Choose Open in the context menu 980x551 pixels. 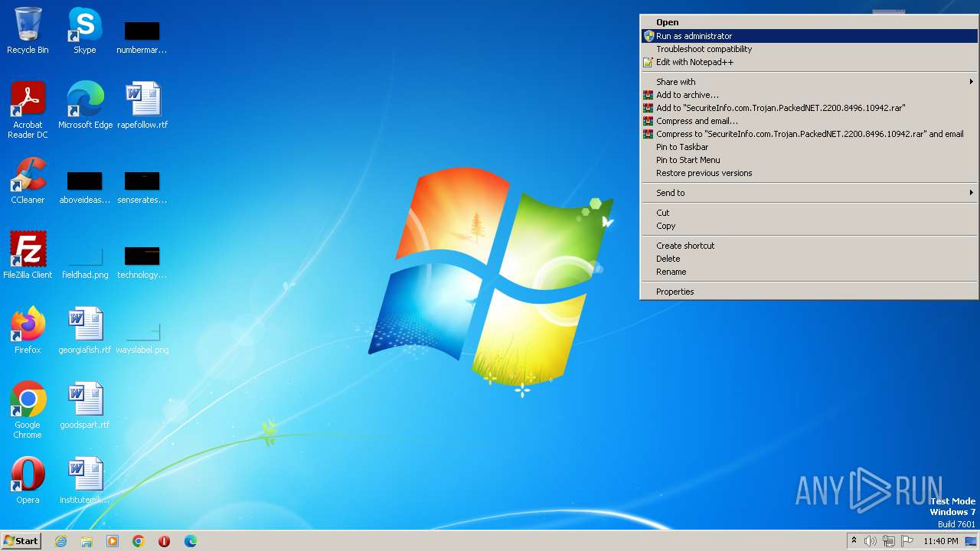[808, 22]
